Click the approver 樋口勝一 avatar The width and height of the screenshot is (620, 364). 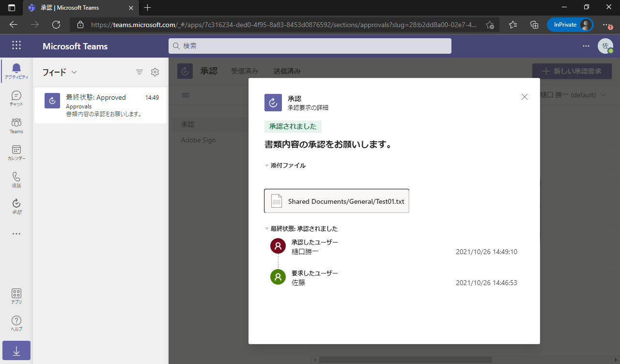click(x=278, y=246)
